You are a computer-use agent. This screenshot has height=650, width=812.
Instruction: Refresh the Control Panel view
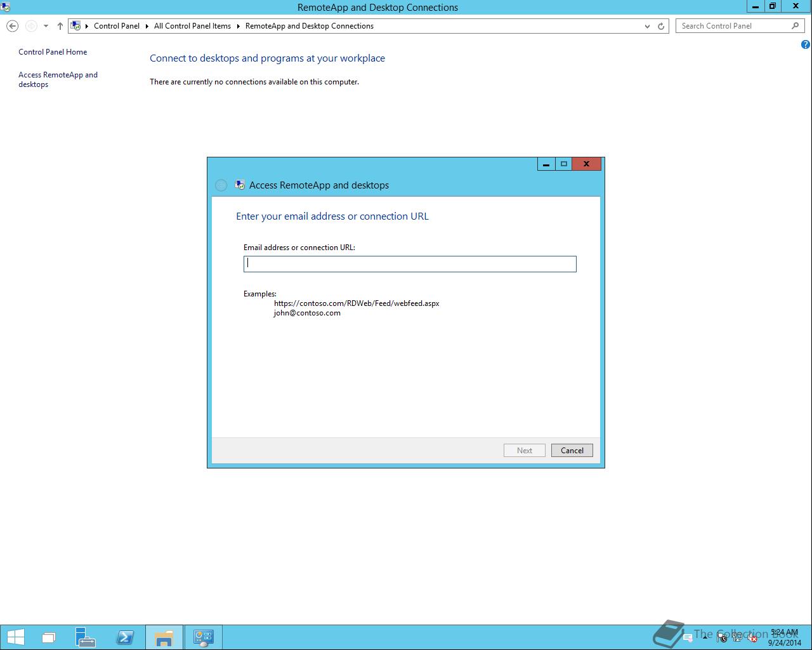pyautogui.click(x=661, y=26)
